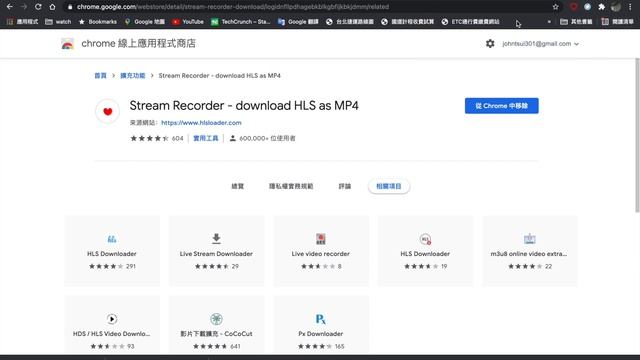Open the watch bookmarks folder
Image resolution: width=640 pixels, height=360 pixels.
(x=58, y=22)
